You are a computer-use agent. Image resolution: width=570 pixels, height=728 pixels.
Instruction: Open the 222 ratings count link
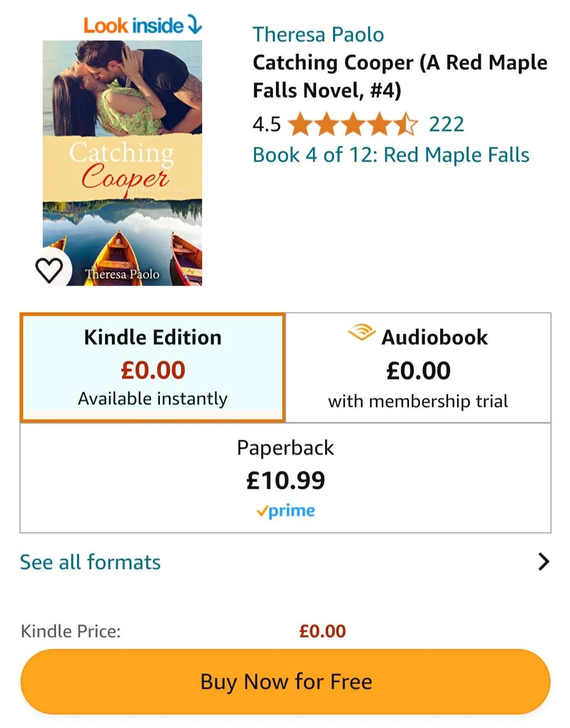coord(446,125)
